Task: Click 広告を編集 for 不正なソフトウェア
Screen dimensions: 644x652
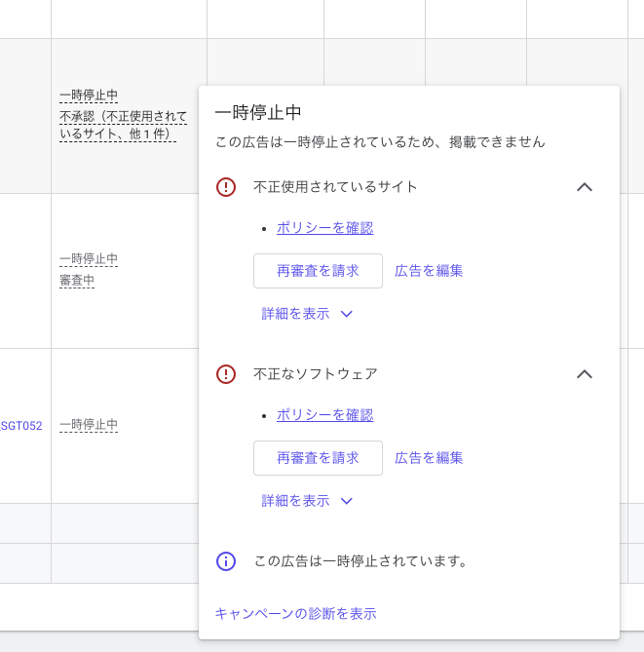Action: coord(429,458)
